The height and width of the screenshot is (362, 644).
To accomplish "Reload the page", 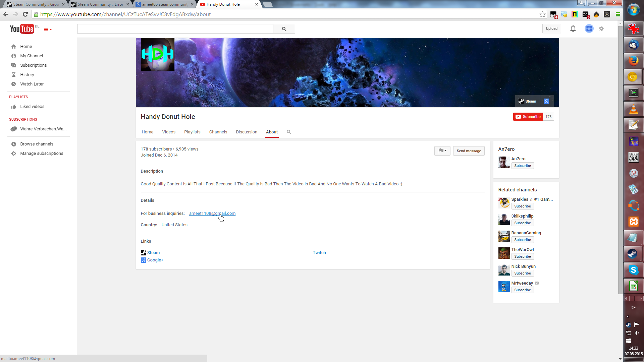I will (x=25, y=14).
